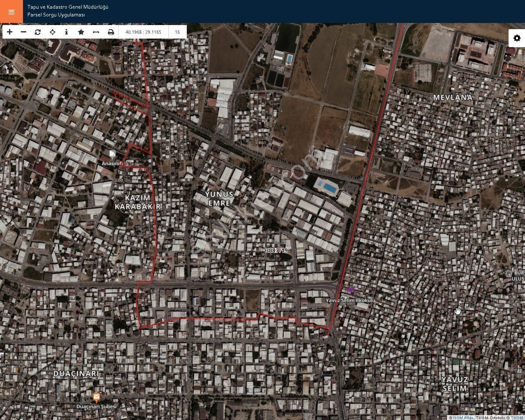Select the distance measure arrow tool
Image resolution: width=525 pixels, height=420 pixels.
pyautogui.click(x=96, y=32)
